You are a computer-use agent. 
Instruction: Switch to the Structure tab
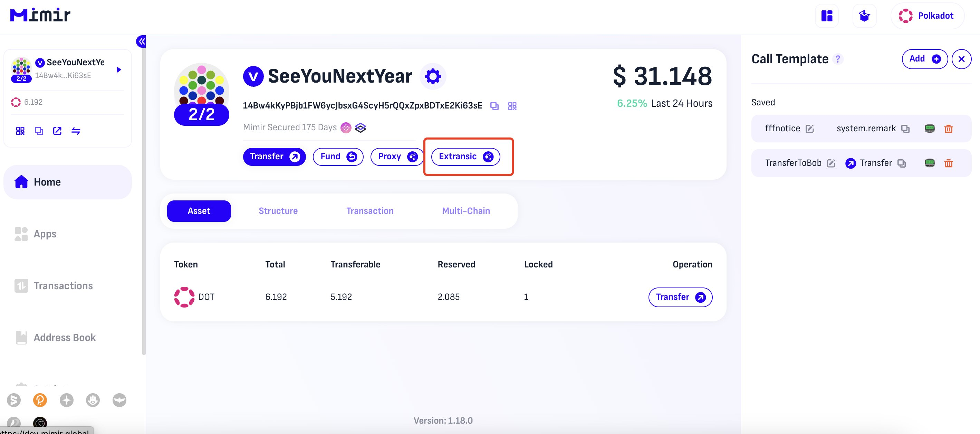(278, 211)
